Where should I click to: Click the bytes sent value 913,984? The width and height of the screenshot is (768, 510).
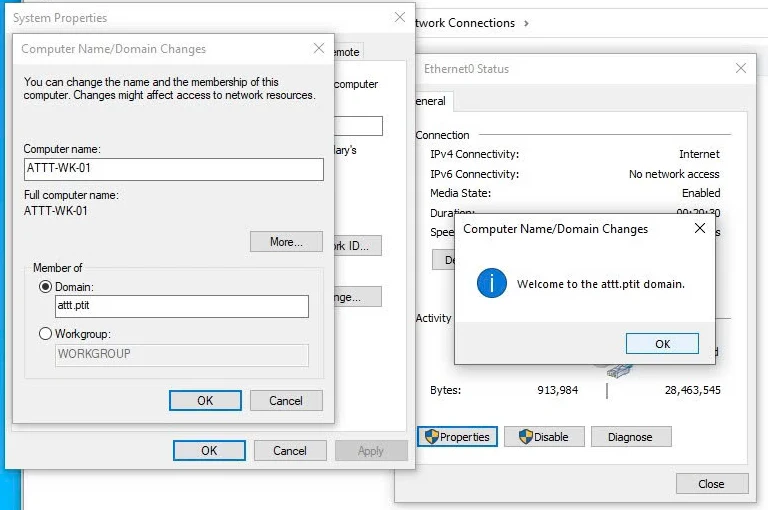tap(557, 390)
